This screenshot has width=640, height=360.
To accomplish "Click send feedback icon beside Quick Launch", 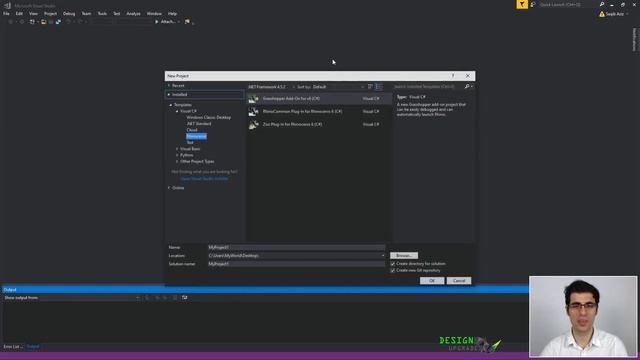I will (x=533, y=4).
